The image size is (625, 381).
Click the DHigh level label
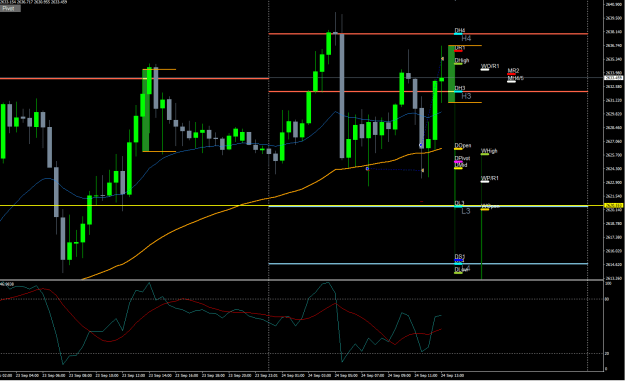pyautogui.click(x=462, y=61)
